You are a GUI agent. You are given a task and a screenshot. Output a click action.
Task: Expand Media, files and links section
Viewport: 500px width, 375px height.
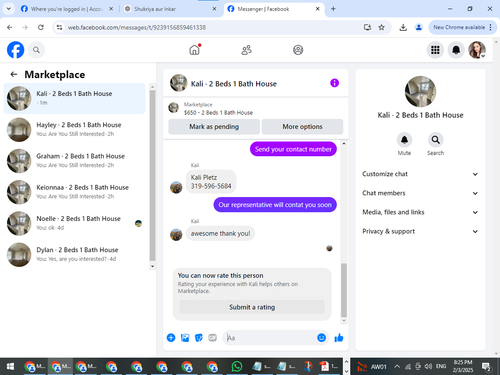420,212
